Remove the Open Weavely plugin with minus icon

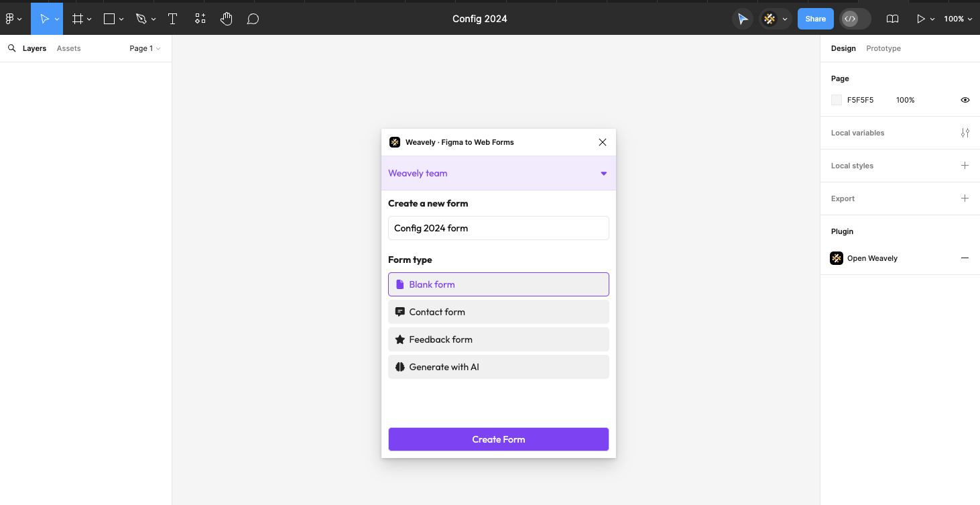[965, 258]
